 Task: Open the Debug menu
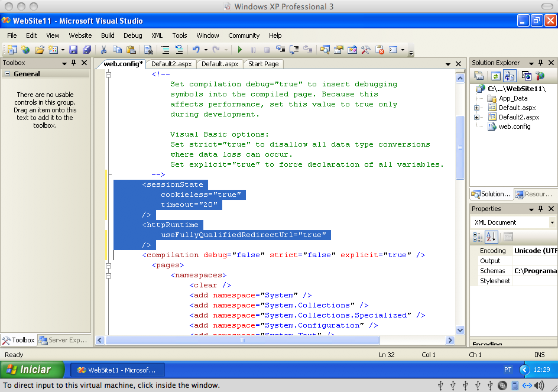click(133, 35)
